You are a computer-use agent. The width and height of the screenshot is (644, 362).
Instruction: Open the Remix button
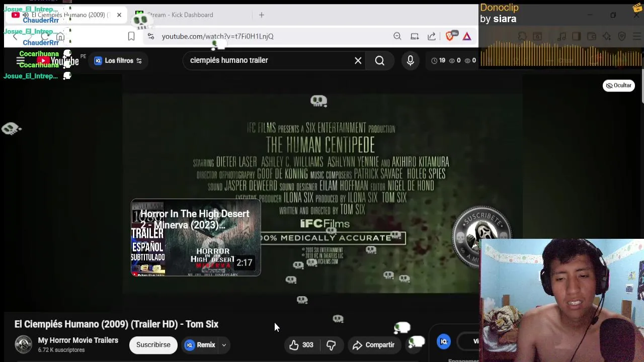coord(200,345)
